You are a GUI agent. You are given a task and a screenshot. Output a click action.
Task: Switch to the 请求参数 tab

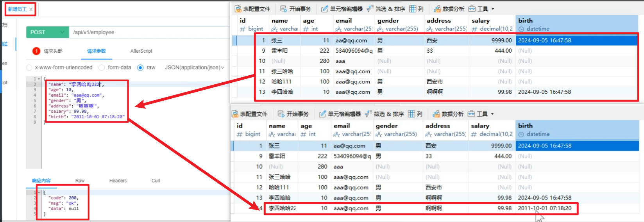[96, 51]
